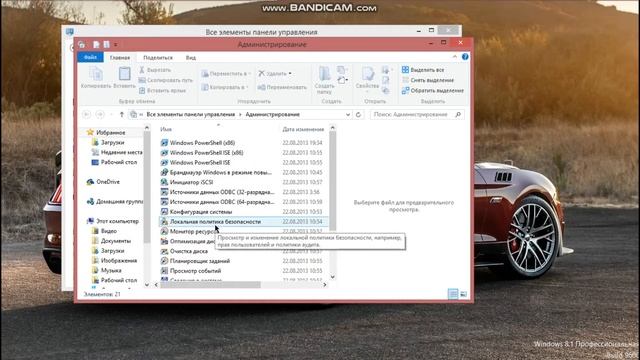Switch to the Поделиться ribbon tab
640x360 pixels.
pos(158,58)
